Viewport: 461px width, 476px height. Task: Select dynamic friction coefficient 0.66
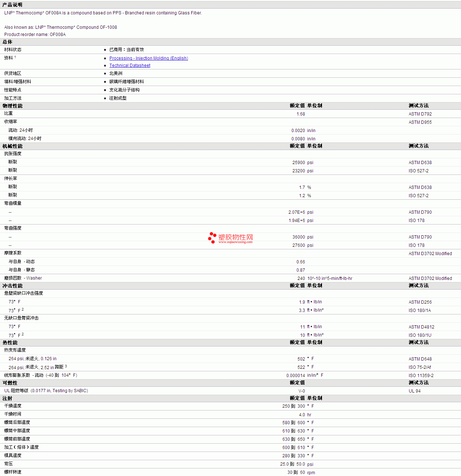(x=301, y=262)
